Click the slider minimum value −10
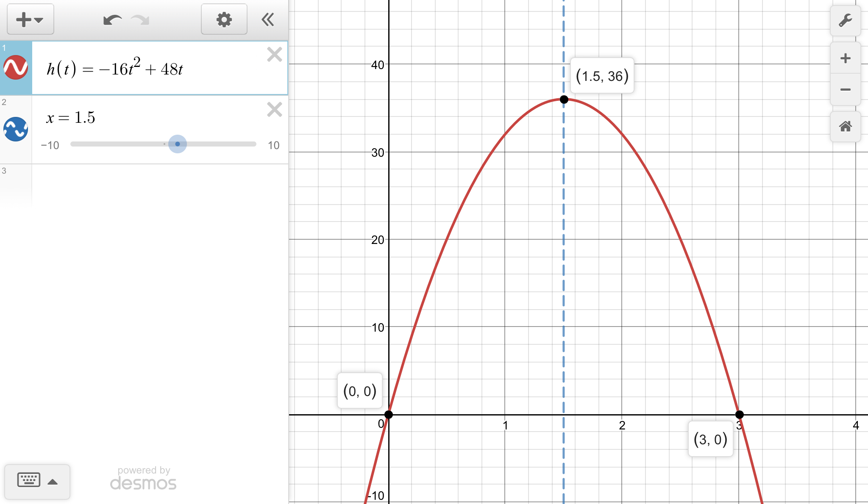This screenshot has height=504, width=868. point(50,145)
